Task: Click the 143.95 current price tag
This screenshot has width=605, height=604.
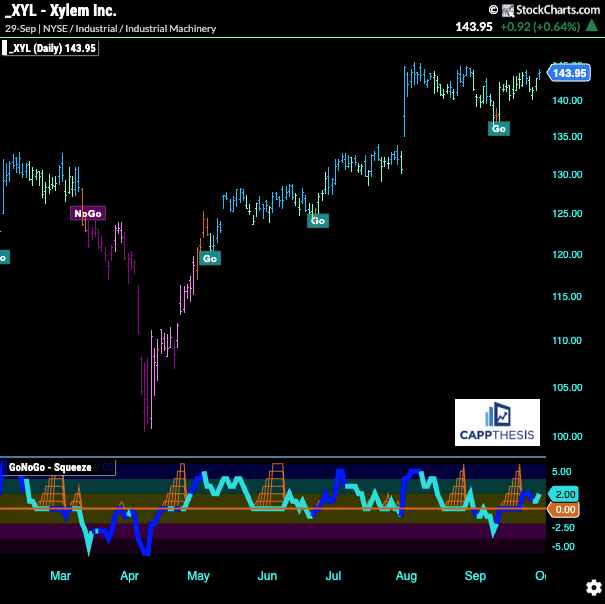Action: click(569, 73)
